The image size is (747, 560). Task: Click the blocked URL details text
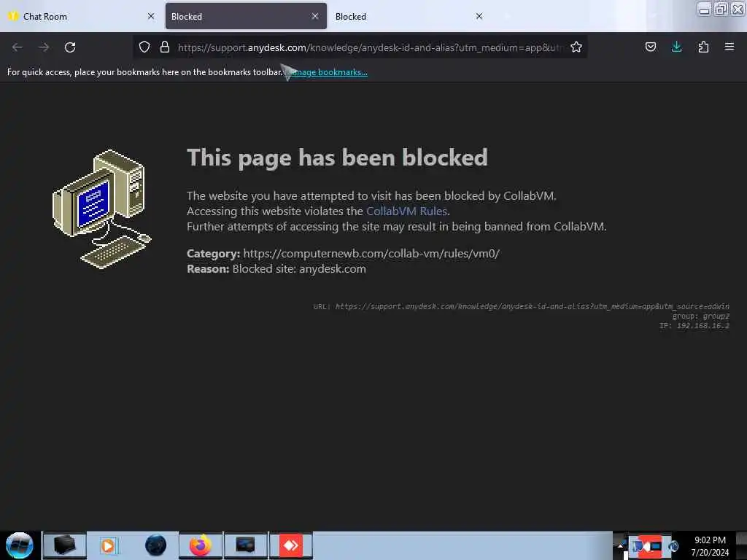point(521,307)
